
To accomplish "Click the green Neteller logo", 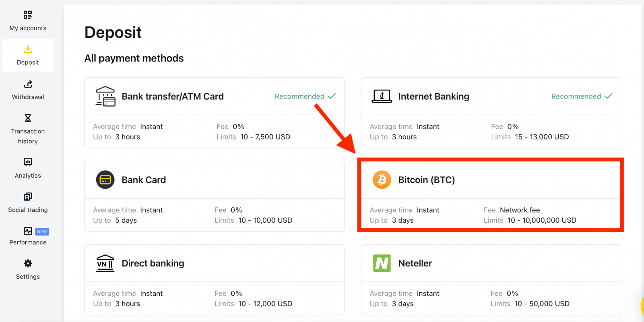I will coord(382,263).
